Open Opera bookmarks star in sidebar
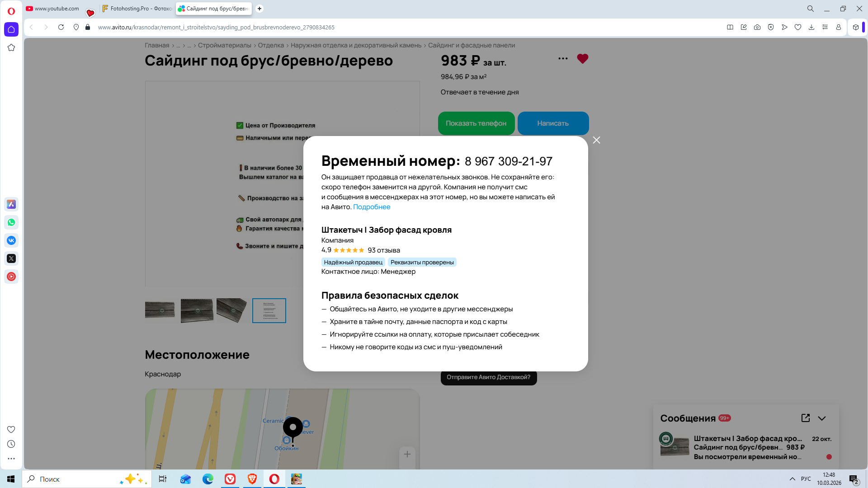The height and width of the screenshot is (488, 868). pos(11,47)
